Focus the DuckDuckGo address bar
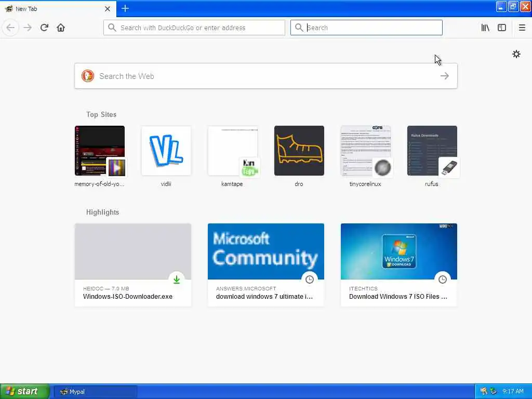This screenshot has width=532, height=399. [x=194, y=28]
